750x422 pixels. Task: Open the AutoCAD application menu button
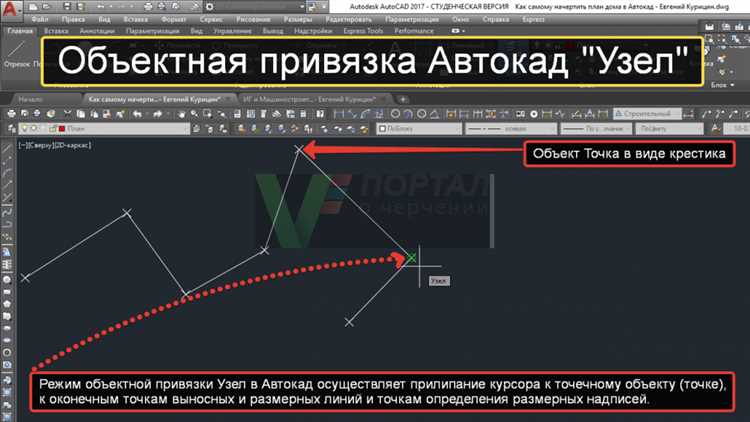(x=11, y=9)
